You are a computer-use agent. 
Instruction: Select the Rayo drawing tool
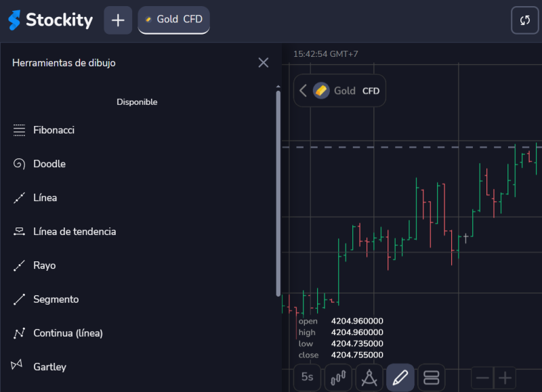(44, 265)
